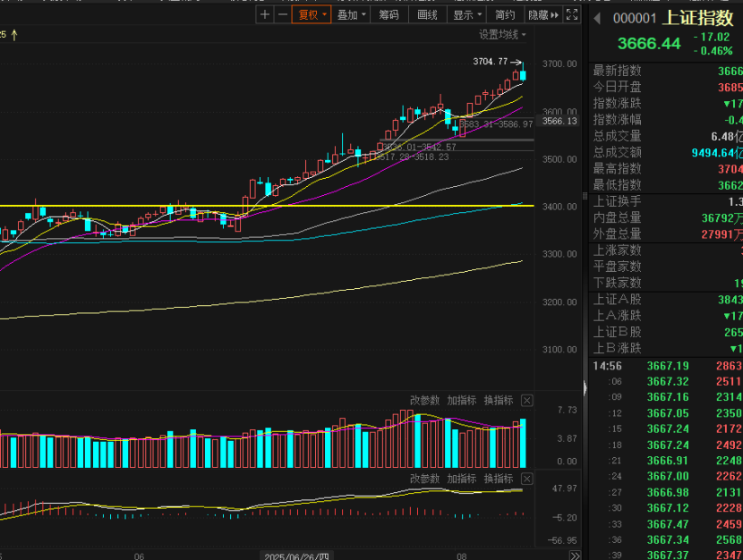Click the 9494.64 turnover value
Image resolution: width=743 pixels, height=560 pixels.
click(x=716, y=153)
